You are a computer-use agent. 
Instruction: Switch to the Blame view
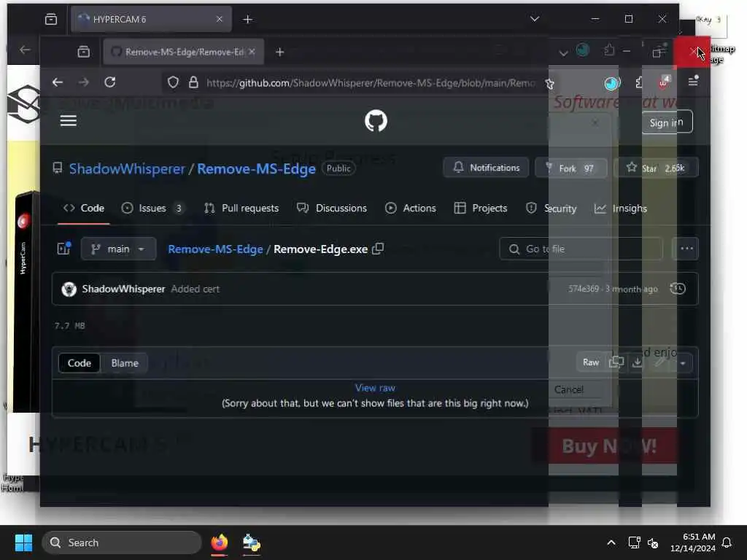(125, 363)
